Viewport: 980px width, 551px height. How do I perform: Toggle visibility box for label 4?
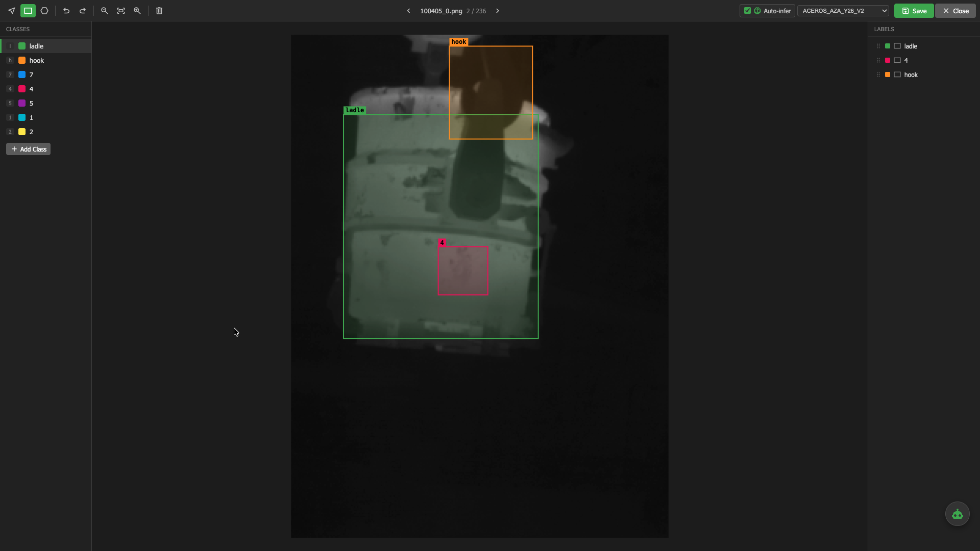[897, 60]
